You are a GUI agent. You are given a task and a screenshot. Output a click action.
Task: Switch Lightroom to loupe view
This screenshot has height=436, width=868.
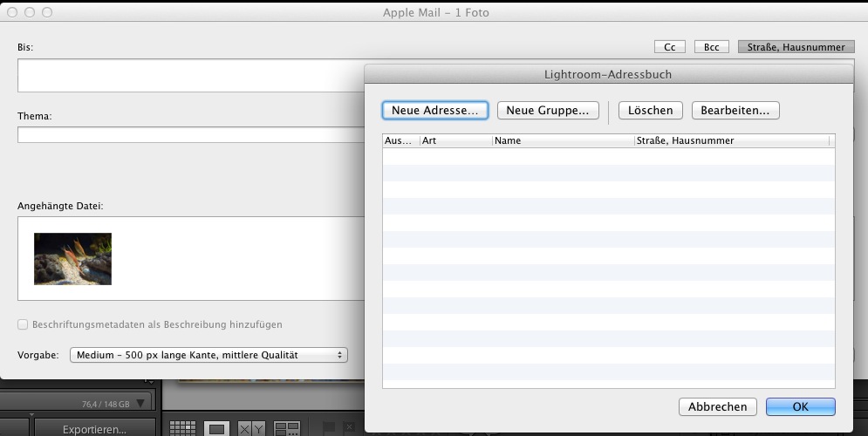pos(217,429)
